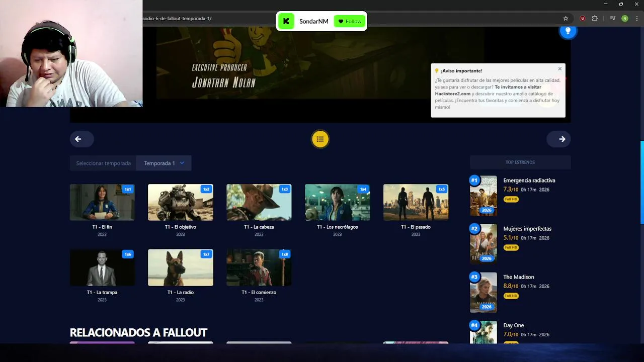This screenshot has height=362, width=644.
Task: Click the 1x3 episode badge
Action: pos(285,189)
